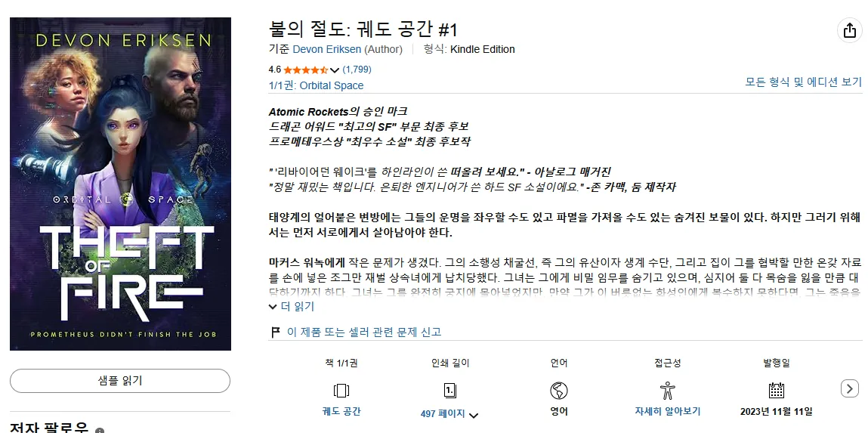Click the 자세히 알아보기 accessibility link
868x433 pixels.
[668, 411]
